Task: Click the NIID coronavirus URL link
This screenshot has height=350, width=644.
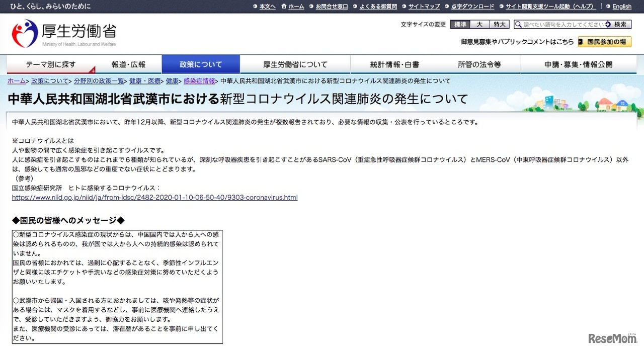Action: (x=154, y=197)
